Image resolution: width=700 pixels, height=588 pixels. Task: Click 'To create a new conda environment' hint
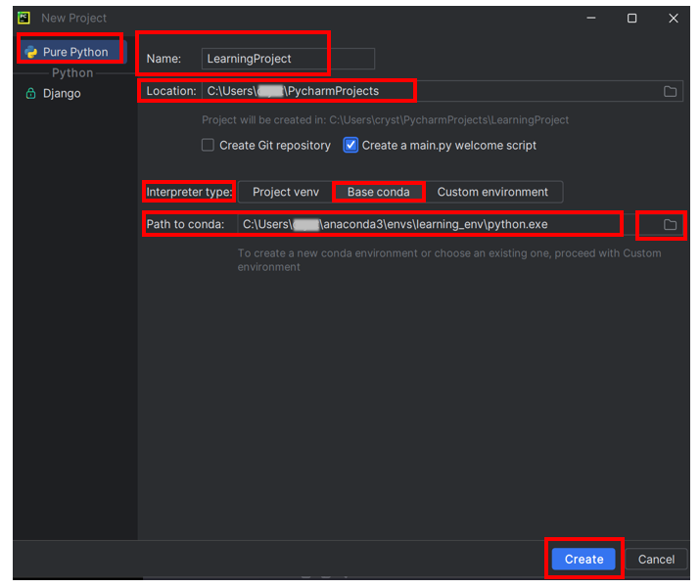click(x=449, y=260)
